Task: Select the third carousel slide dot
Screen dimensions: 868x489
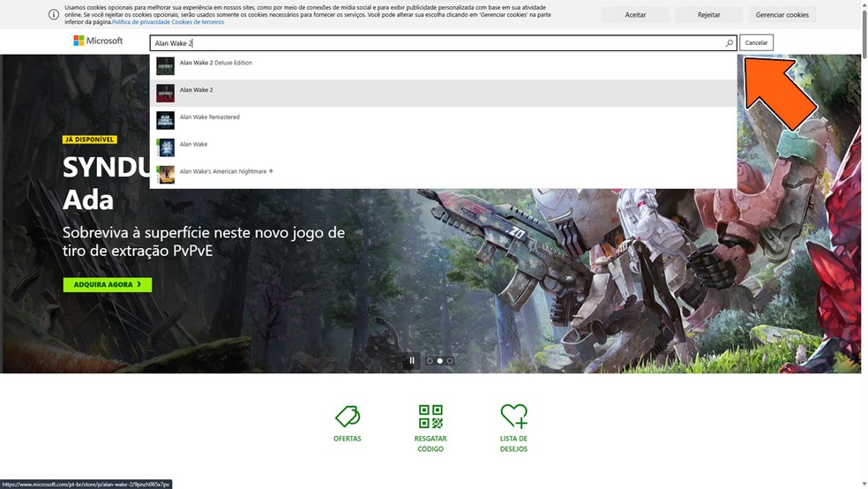Action: point(450,360)
